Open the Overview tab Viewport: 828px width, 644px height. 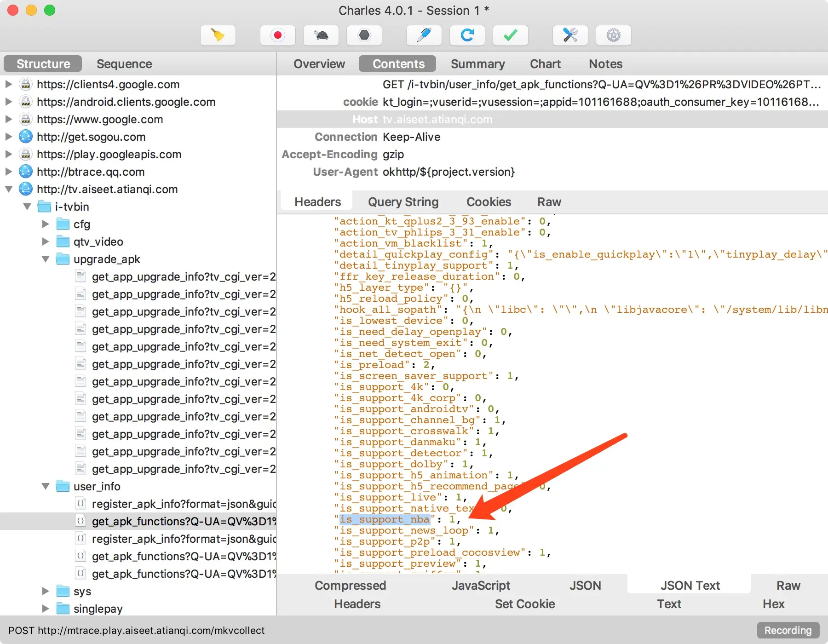pyautogui.click(x=319, y=64)
